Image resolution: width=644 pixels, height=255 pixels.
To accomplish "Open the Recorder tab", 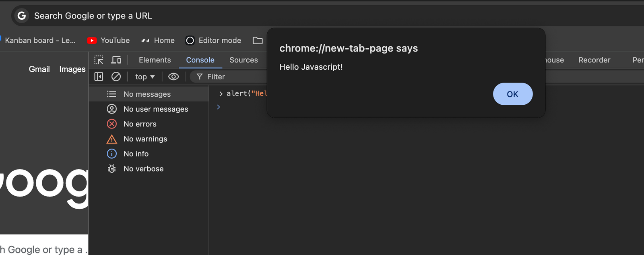I will [x=594, y=60].
